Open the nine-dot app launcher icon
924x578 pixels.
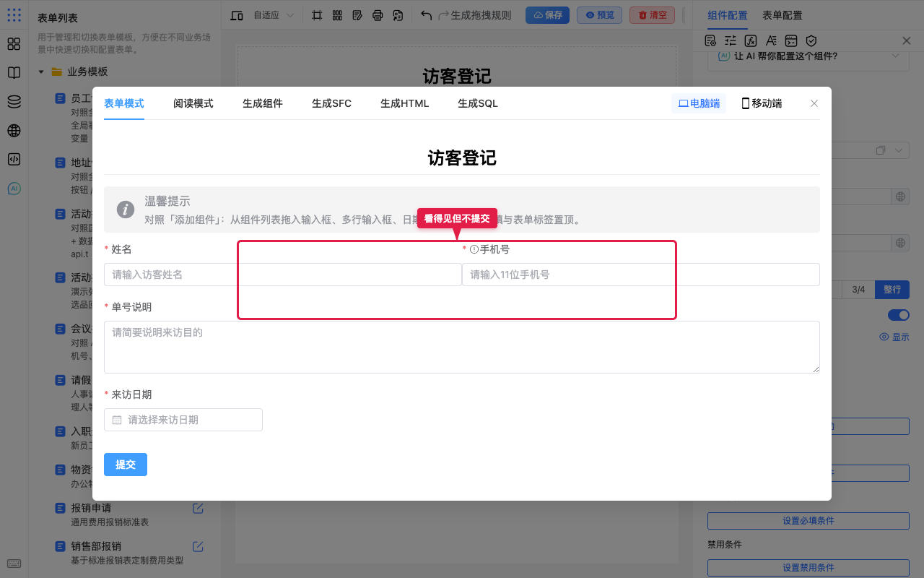[14, 14]
